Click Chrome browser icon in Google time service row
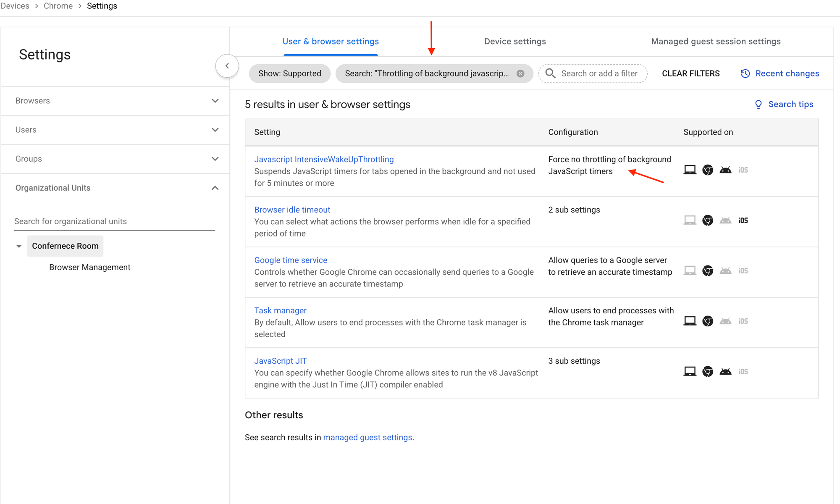Image resolution: width=840 pixels, height=504 pixels. [x=708, y=270]
